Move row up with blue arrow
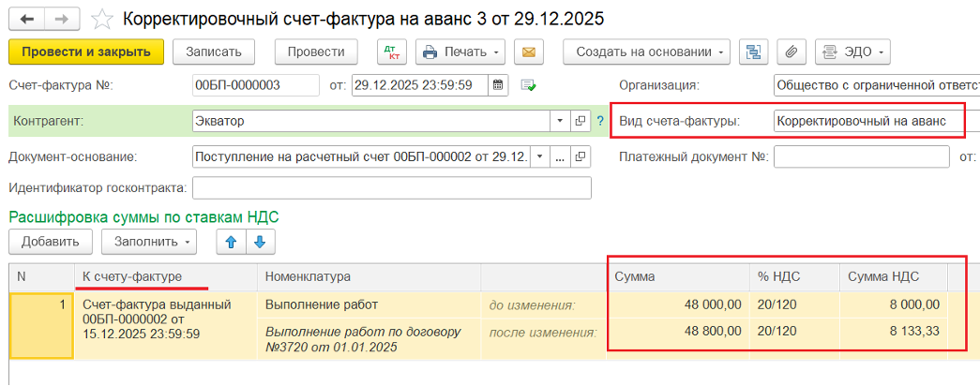980x386 pixels. (230, 242)
